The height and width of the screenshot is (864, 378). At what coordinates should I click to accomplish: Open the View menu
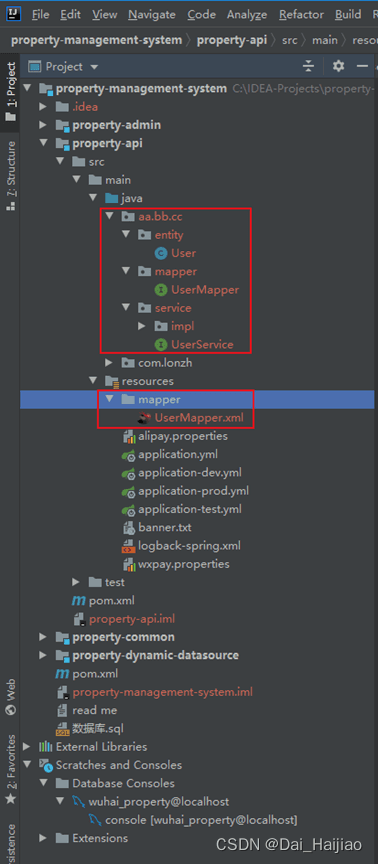point(105,15)
